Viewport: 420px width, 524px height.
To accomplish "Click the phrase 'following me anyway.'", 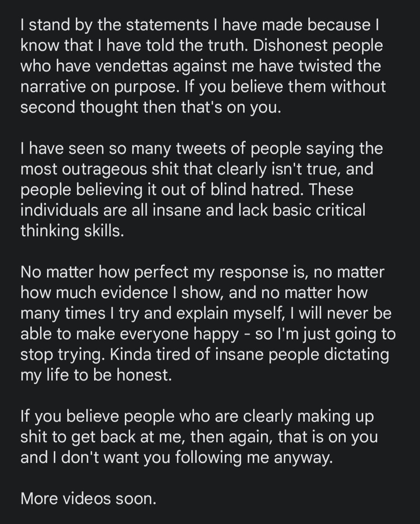I will (x=254, y=458).
